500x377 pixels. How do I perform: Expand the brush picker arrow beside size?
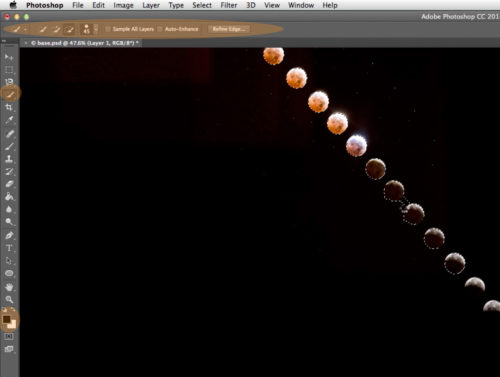pos(96,29)
